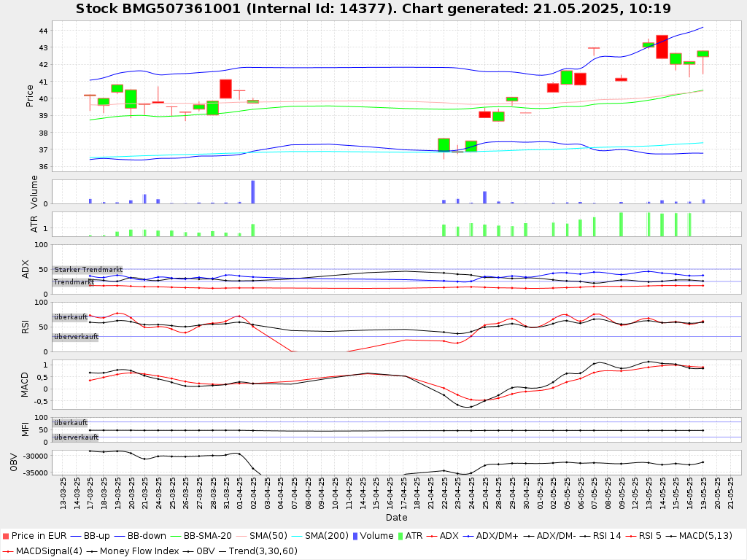This screenshot has width=747, height=560.
Task: Select the überkauft label in the RSI panel
Action: [x=71, y=316]
